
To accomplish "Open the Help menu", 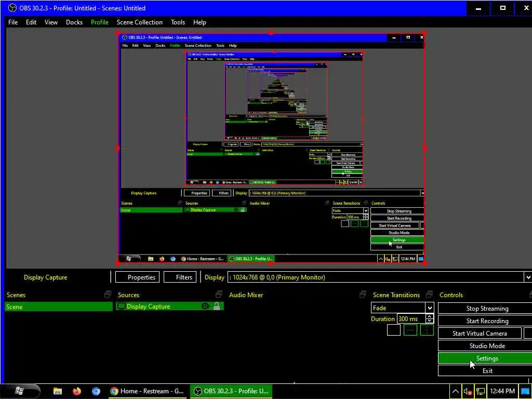I will click(x=199, y=22).
